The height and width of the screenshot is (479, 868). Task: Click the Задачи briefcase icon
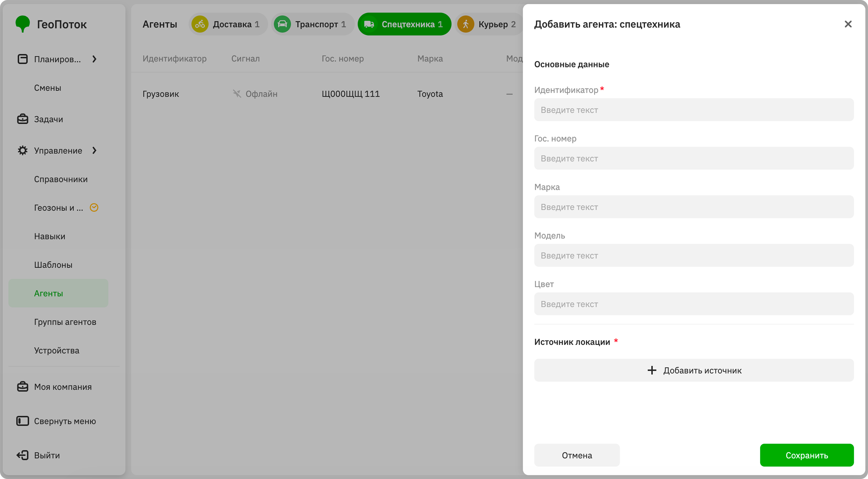pyautogui.click(x=23, y=119)
